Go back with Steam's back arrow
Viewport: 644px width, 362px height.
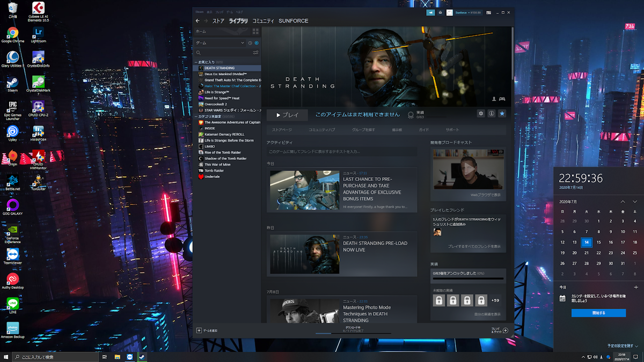197,21
